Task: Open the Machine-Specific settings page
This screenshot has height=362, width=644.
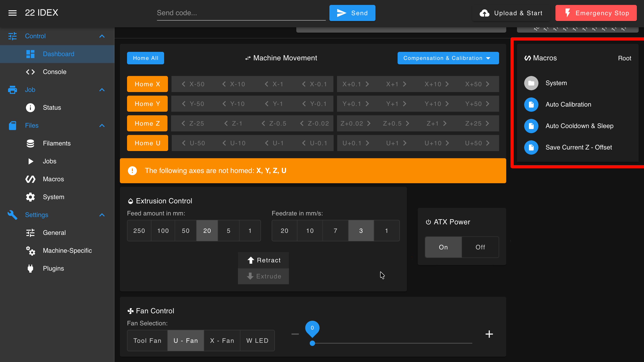Action: tap(57, 250)
